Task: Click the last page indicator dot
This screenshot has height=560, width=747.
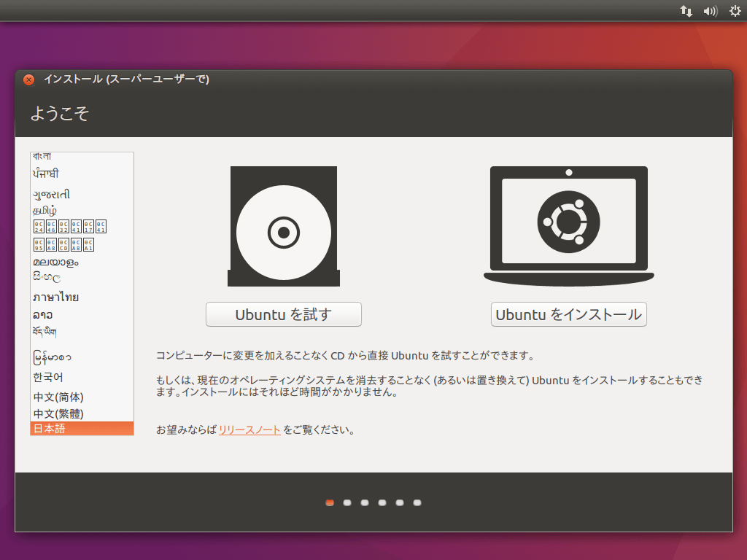Action: [417, 502]
